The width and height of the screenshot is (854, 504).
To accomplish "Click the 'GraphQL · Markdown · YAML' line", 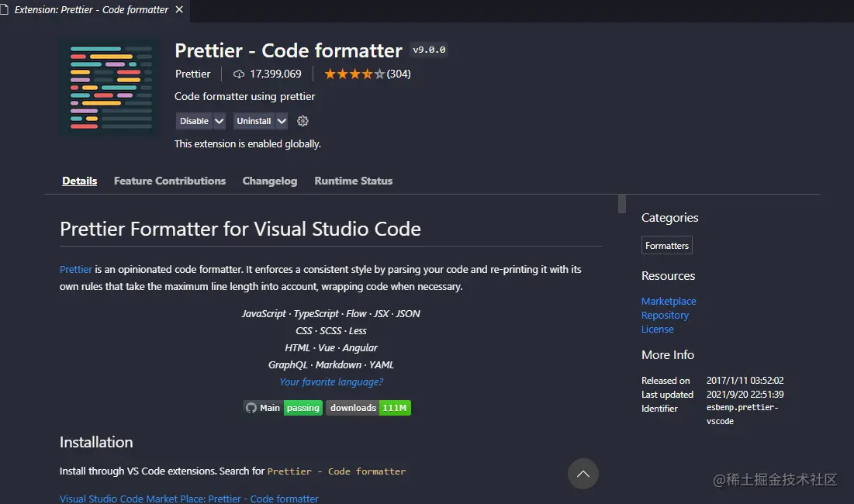I will point(331,364).
